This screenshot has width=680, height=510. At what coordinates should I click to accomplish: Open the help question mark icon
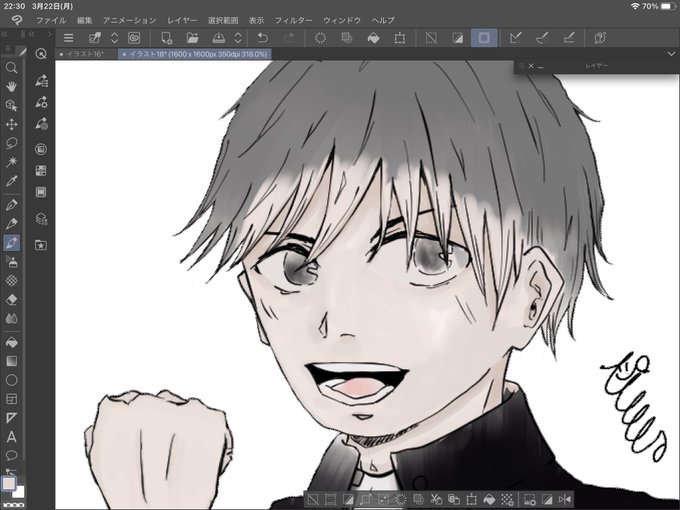click(x=600, y=38)
